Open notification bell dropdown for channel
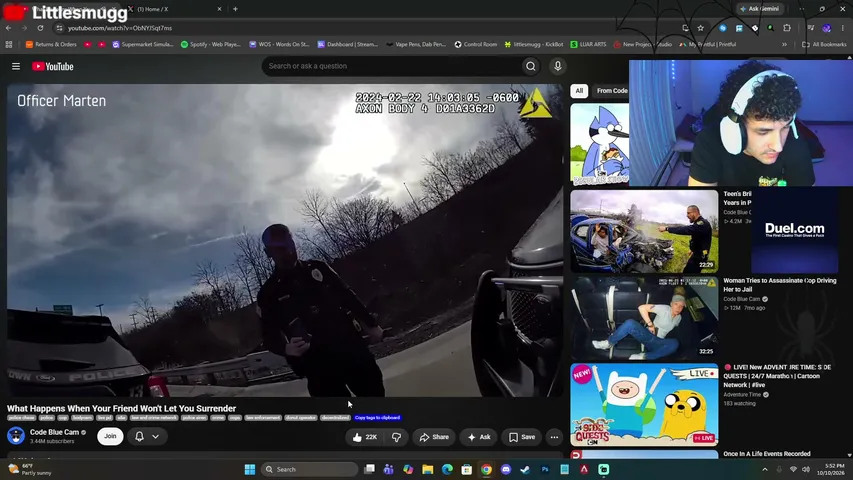This screenshot has width=853, height=480. coord(147,436)
